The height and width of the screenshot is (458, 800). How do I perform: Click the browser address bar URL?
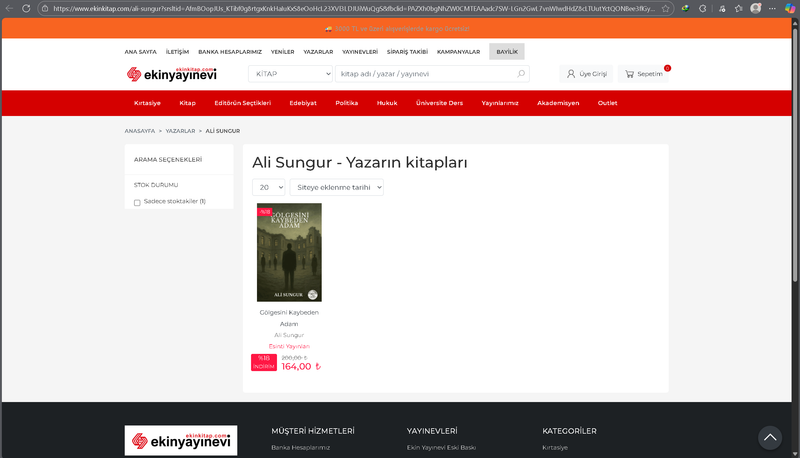(354, 9)
